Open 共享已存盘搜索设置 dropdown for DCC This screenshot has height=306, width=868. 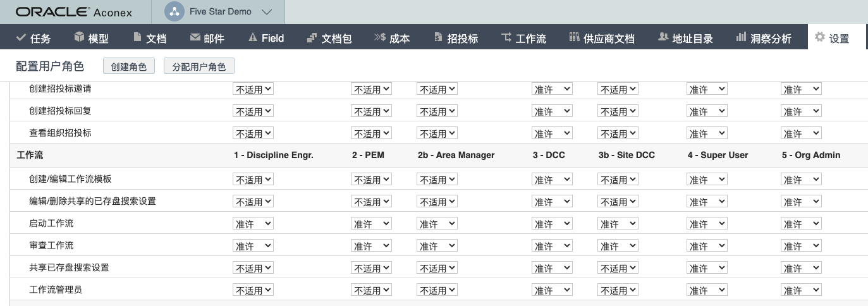552,268
